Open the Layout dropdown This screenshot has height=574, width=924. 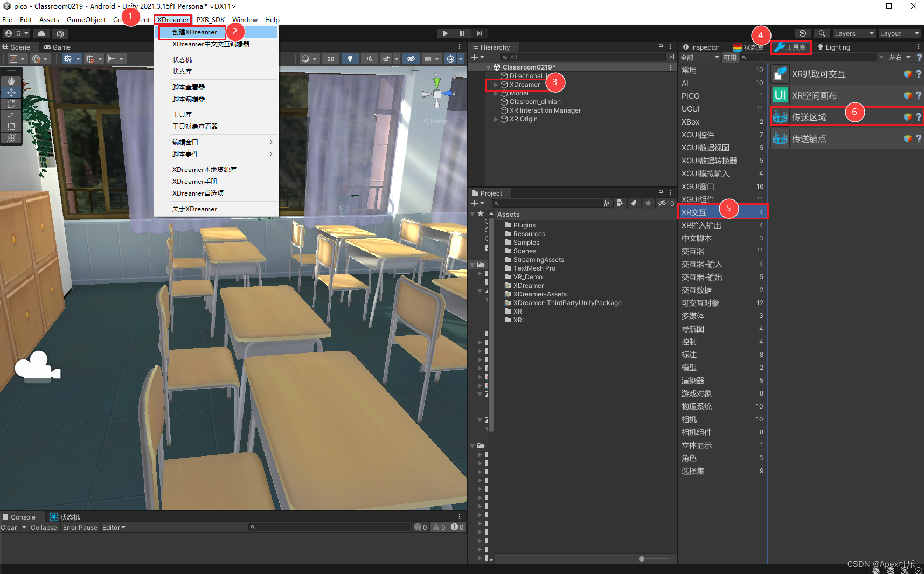(x=900, y=33)
